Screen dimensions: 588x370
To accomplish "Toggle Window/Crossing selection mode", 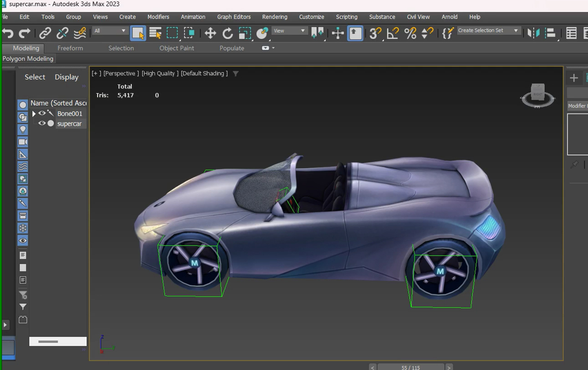I will coord(189,33).
